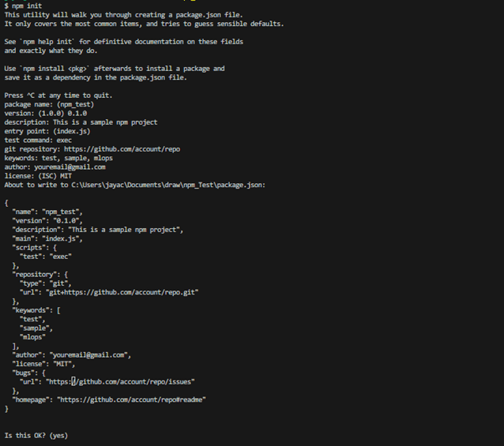Screen dimensions: 504x446
Task: Click the JSON "main": "index.js" line
Action: [47, 238]
